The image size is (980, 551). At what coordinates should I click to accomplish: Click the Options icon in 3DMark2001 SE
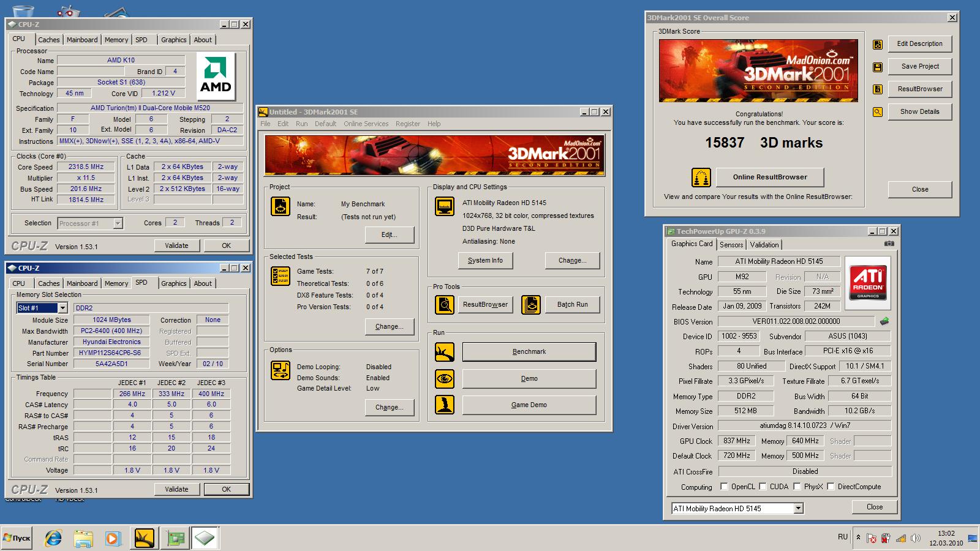click(281, 370)
